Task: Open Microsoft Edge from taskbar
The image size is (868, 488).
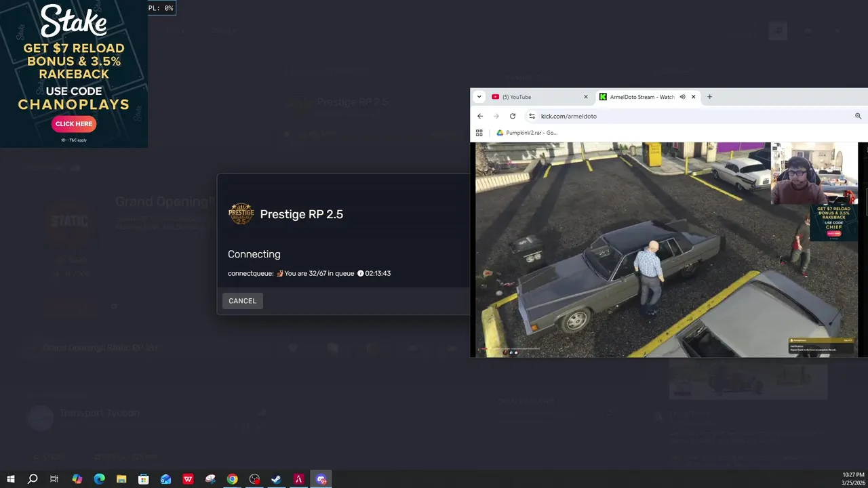Action: (99, 479)
